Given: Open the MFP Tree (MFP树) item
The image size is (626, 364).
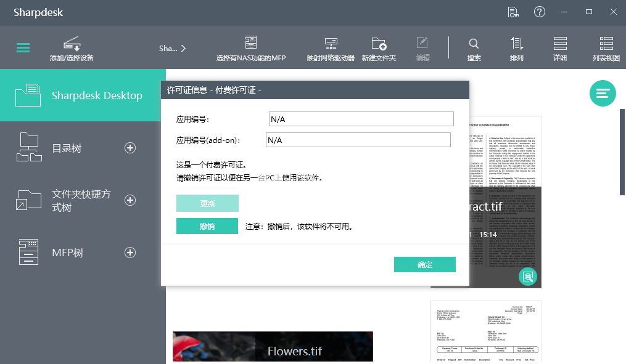Looking at the screenshot, I should pos(68,253).
